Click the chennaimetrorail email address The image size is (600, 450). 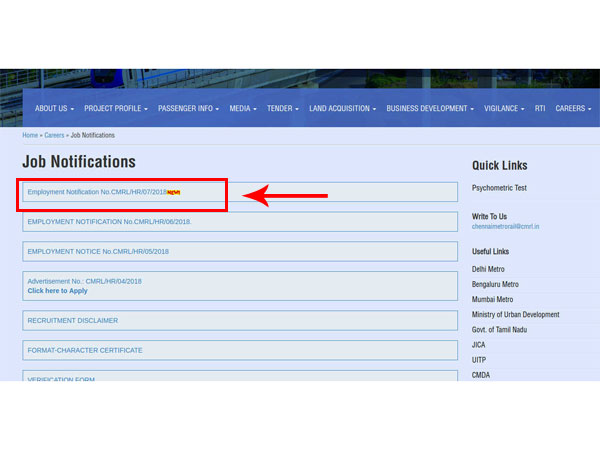pos(505,227)
